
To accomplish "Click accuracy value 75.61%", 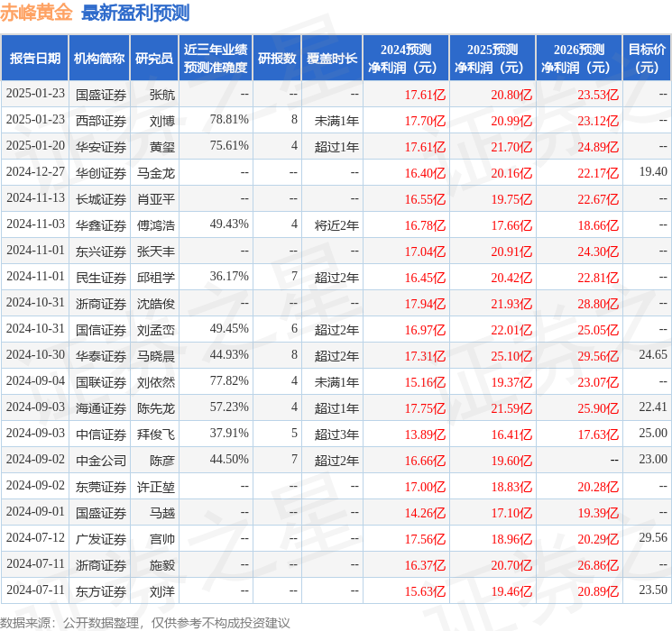I will (x=229, y=146).
